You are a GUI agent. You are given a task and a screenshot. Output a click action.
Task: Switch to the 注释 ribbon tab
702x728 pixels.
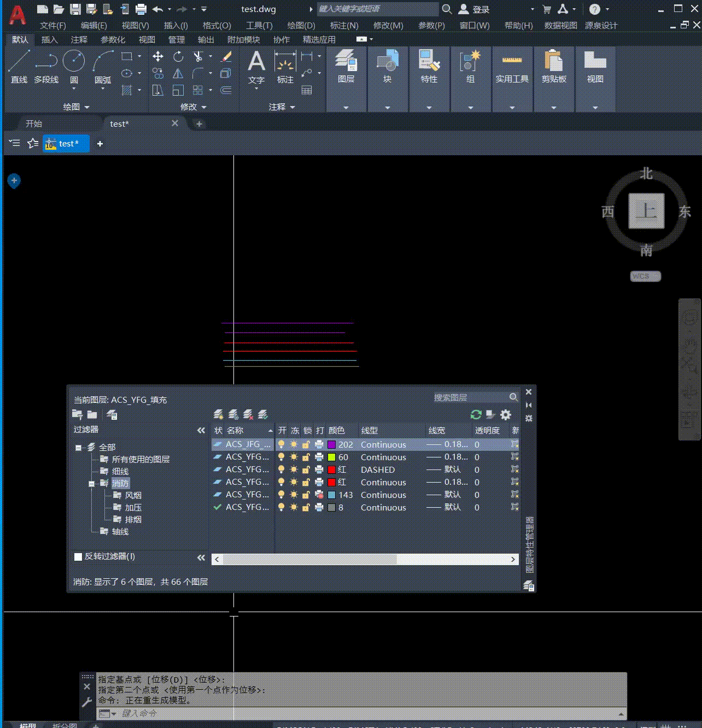[79, 40]
